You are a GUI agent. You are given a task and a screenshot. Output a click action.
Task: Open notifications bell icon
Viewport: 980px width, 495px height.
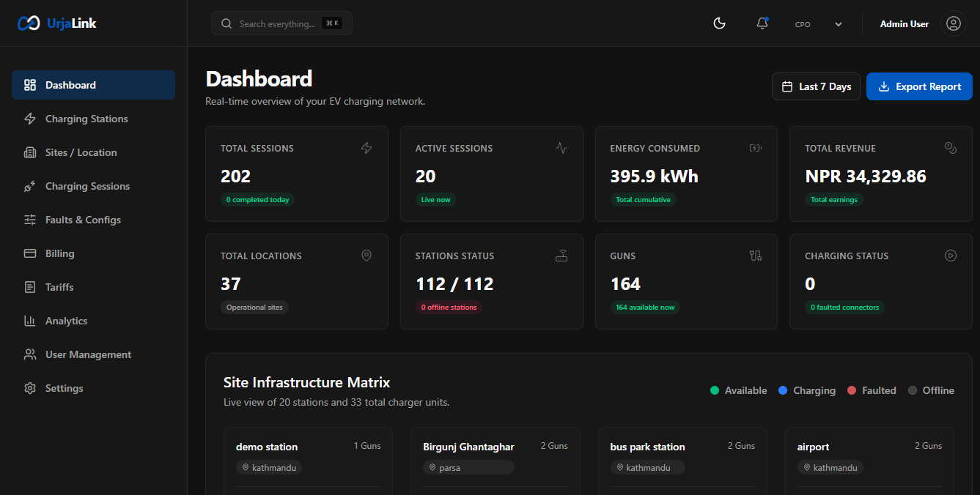[x=762, y=23]
